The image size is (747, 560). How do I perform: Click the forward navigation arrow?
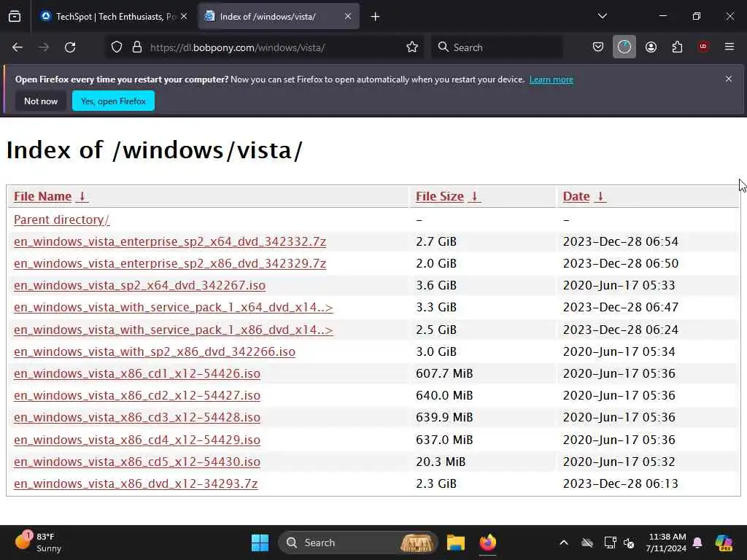[44, 47]
